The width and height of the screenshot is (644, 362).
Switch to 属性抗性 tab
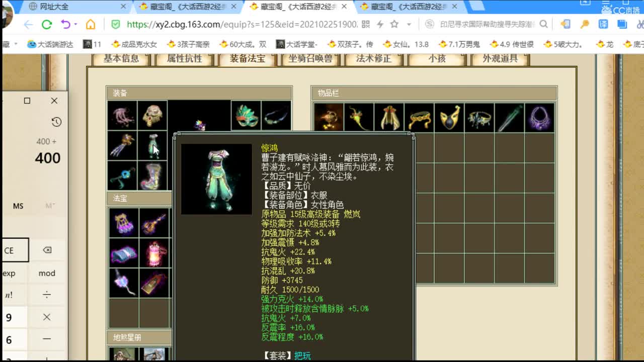coord(185,58)
